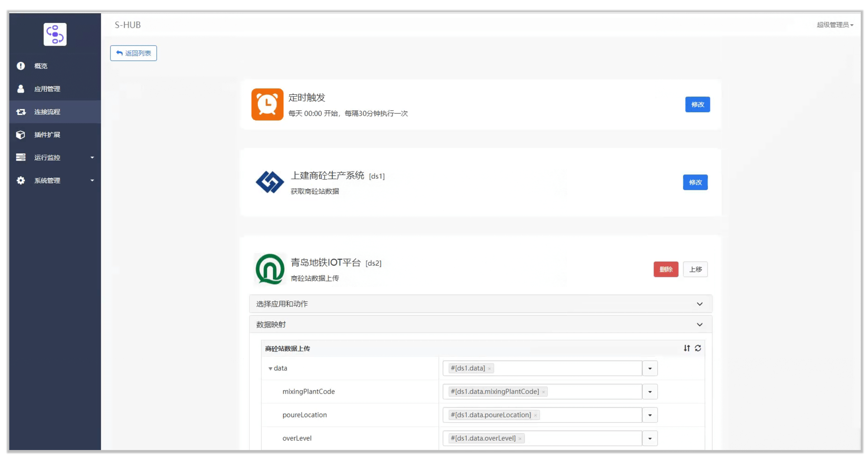Click the 商砼站数据上传 mapping table header
The width and height of the screenshot is (868, 461).
[x=288, y=349]
